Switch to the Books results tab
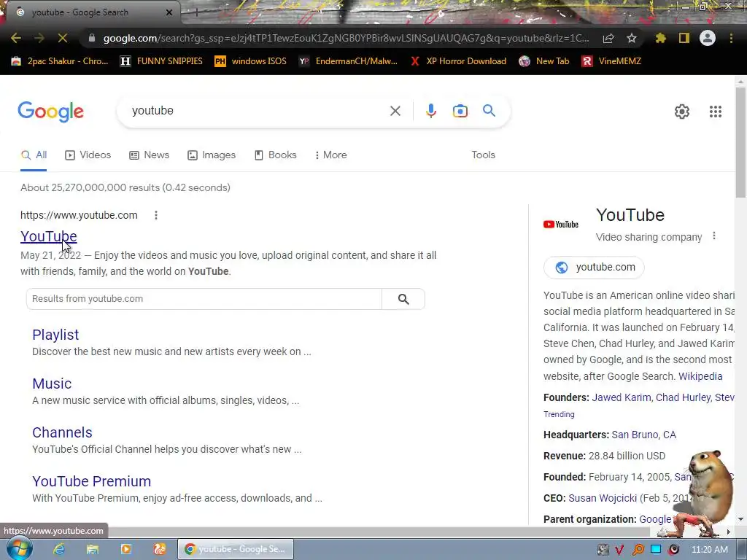 [275, 155]
